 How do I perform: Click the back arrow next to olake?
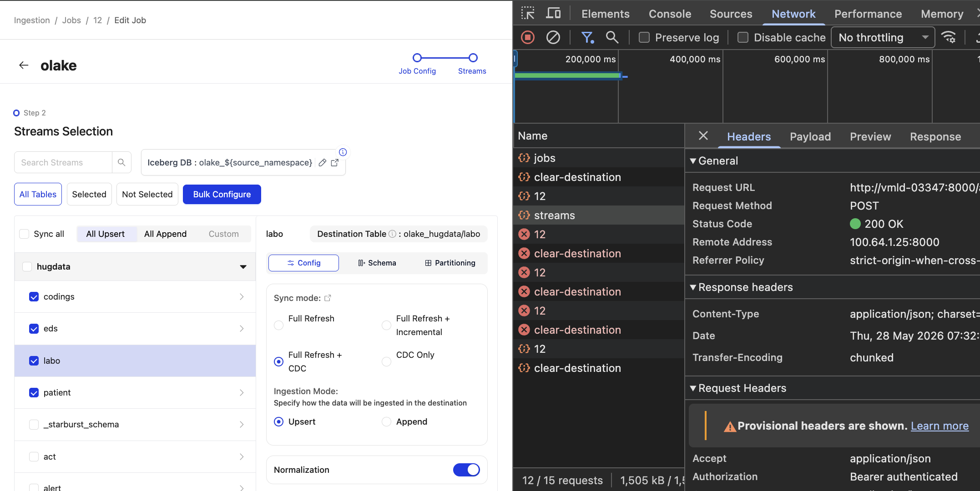tap(24, 65)
